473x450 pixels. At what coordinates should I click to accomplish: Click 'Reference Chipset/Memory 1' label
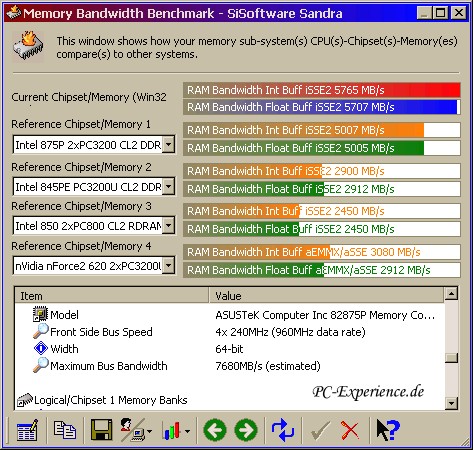point(81,124)
